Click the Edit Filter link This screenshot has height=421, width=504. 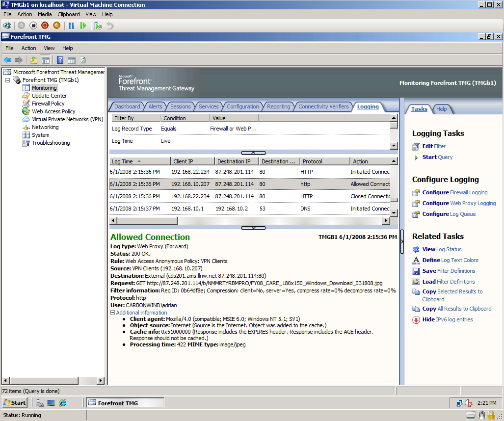pos(434,146)
